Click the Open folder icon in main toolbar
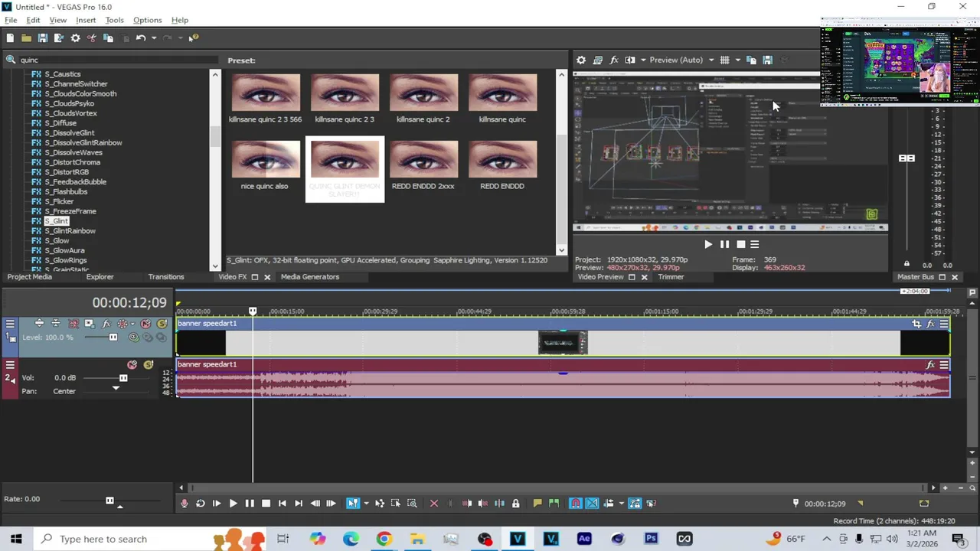 click(x=26, y=37)
